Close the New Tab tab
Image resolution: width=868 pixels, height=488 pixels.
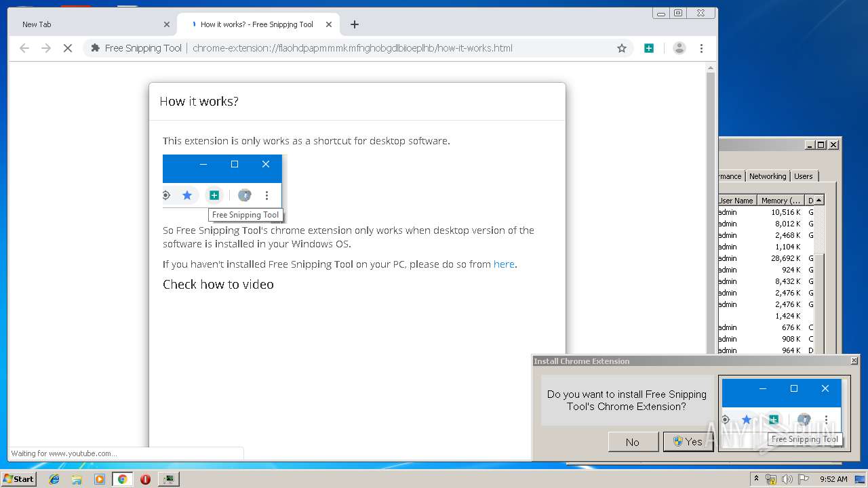click(x=167, y=24)
